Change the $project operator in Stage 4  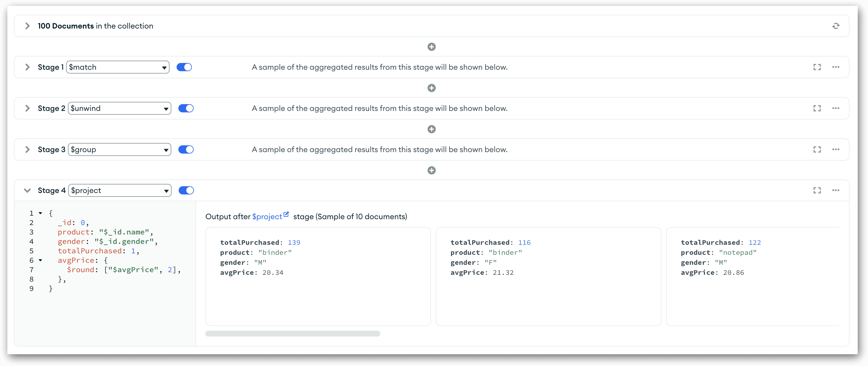click(x=120, y=190)
